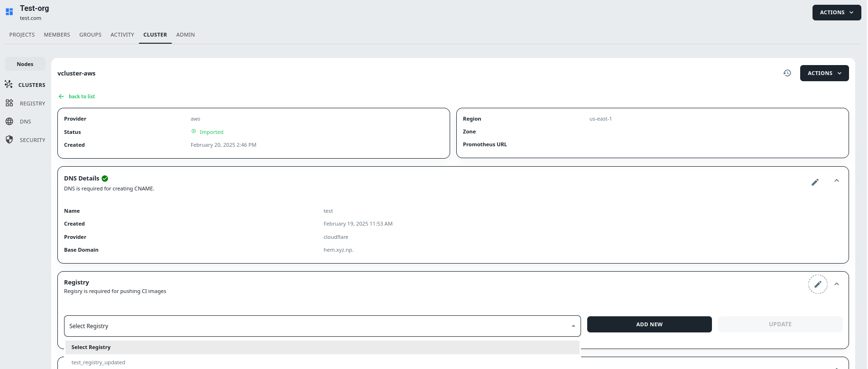Switch to the MEMBERS tab
Screen dimensions: 868x369
click(57, 35)
